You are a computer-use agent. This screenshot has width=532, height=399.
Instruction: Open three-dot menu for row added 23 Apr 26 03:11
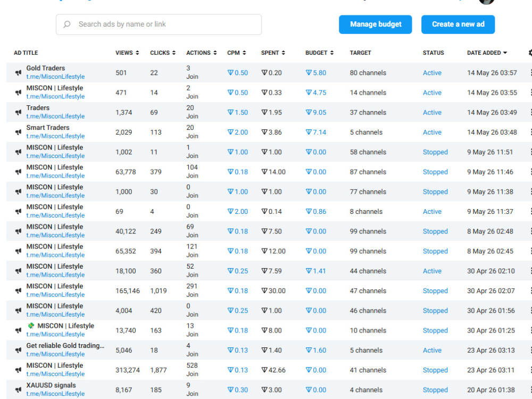[x=530, y=370]
